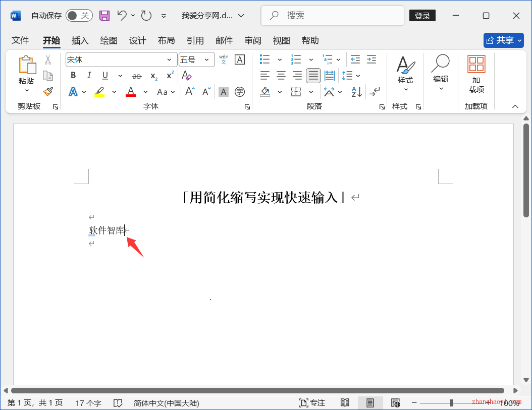Viewport: 532px width, 410px height.
Task: Insert an enclosed character
Action: coord(240,92)
